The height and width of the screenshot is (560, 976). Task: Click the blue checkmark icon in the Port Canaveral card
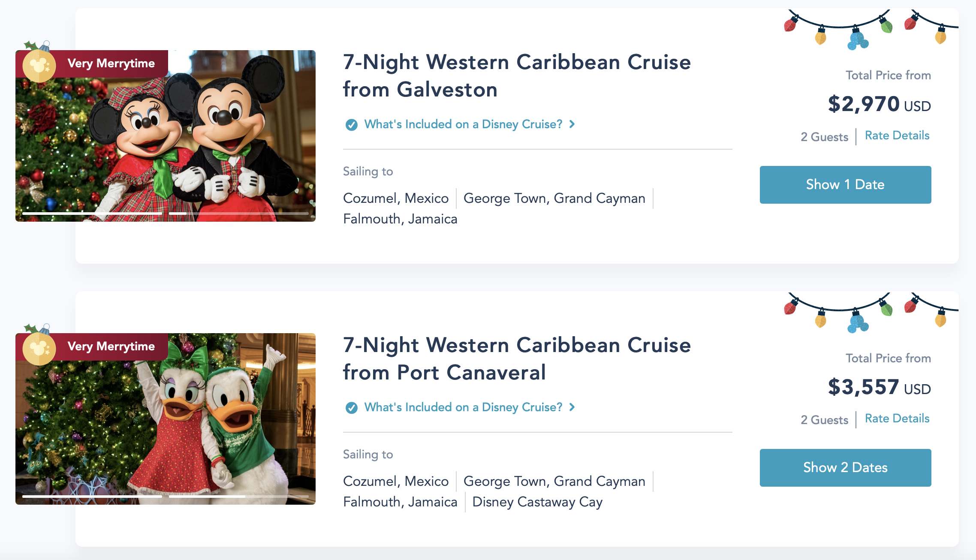click(352, 408)
